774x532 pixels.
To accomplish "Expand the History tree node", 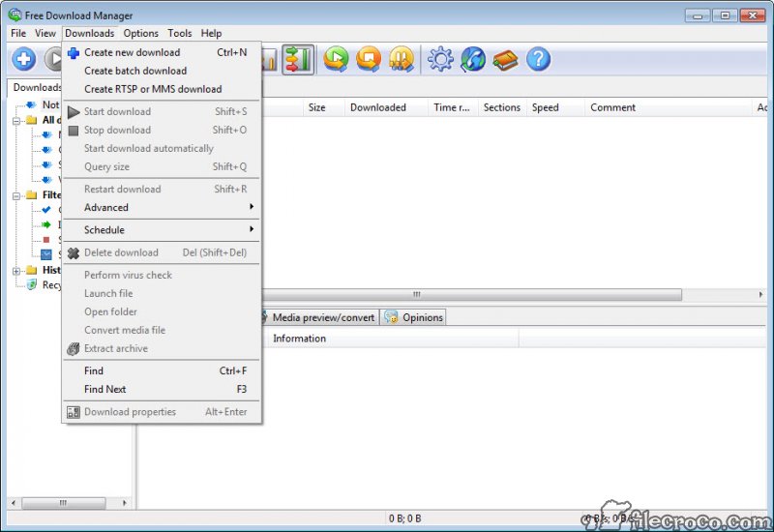I will (16, 271).
